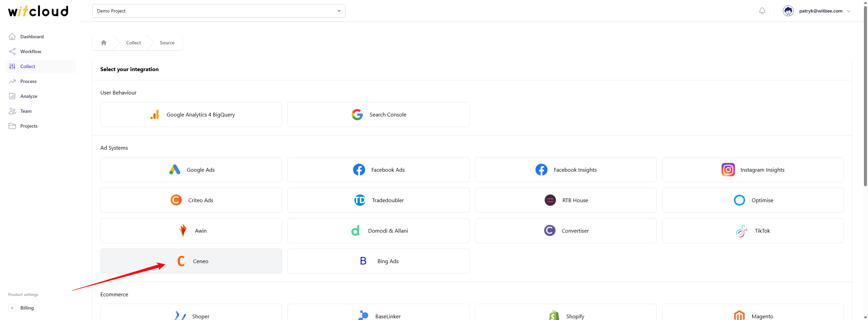The width and height of the screenshot is (868, 320).
Task: Click the Workflow share icon in sidebar
Action: point(12,51)
